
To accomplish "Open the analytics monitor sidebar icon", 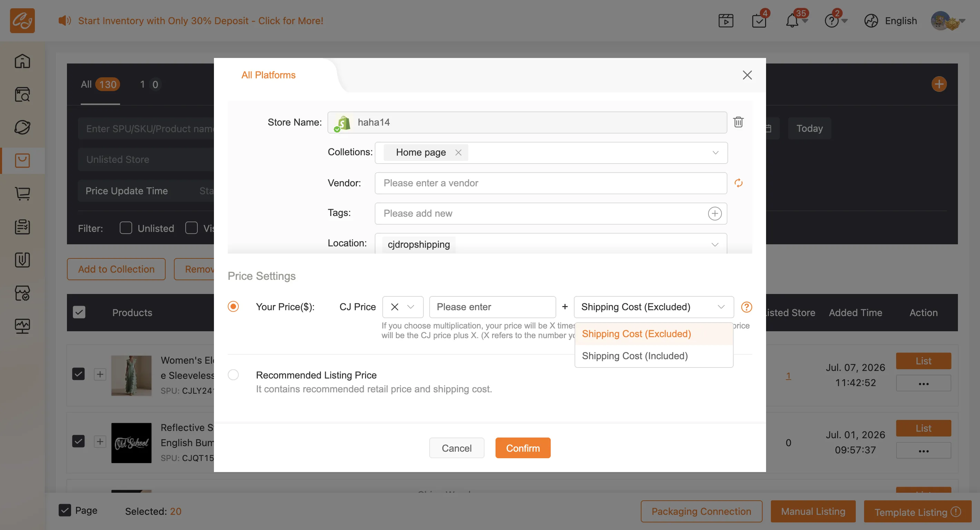I will click(22, 326).
